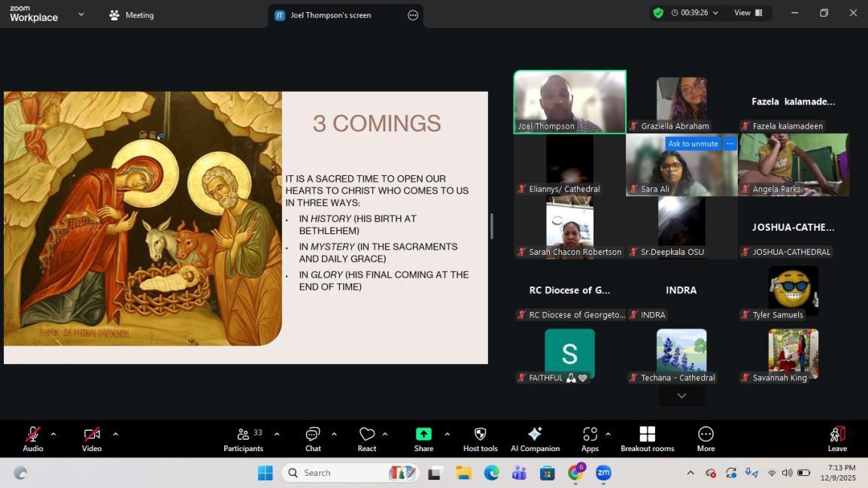Screen dimensions: 868x488
Task: Click the green encryption shield icon
Action: (x=658, y=13)
